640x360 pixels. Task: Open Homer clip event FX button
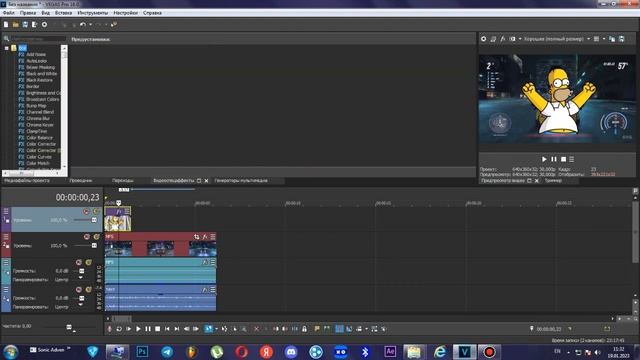tap(119, 211)
